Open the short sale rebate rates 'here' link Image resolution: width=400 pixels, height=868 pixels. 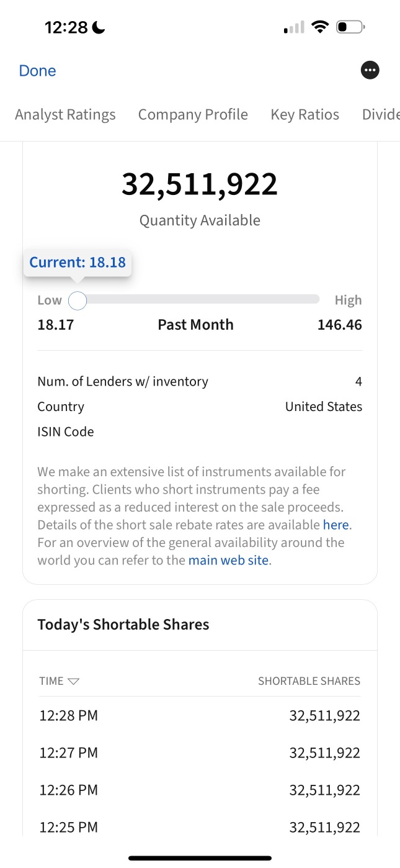pyautogui.click(x=336, y=525)
